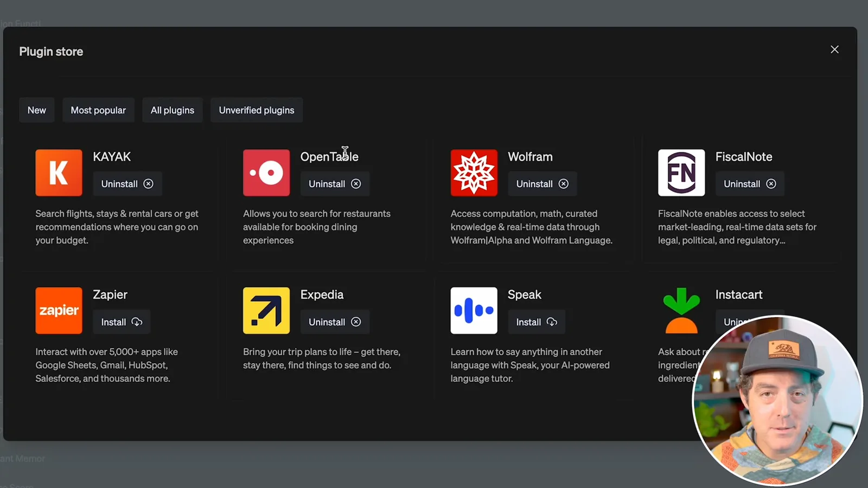Click the OpenTable plugin logo
The width and height of the screenshot is (868, 488).
(266, 172)
